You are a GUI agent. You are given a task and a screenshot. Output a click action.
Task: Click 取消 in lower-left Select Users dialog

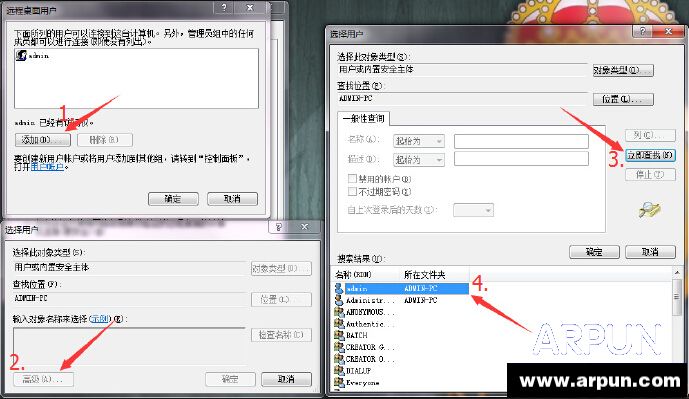click(286, 379)
